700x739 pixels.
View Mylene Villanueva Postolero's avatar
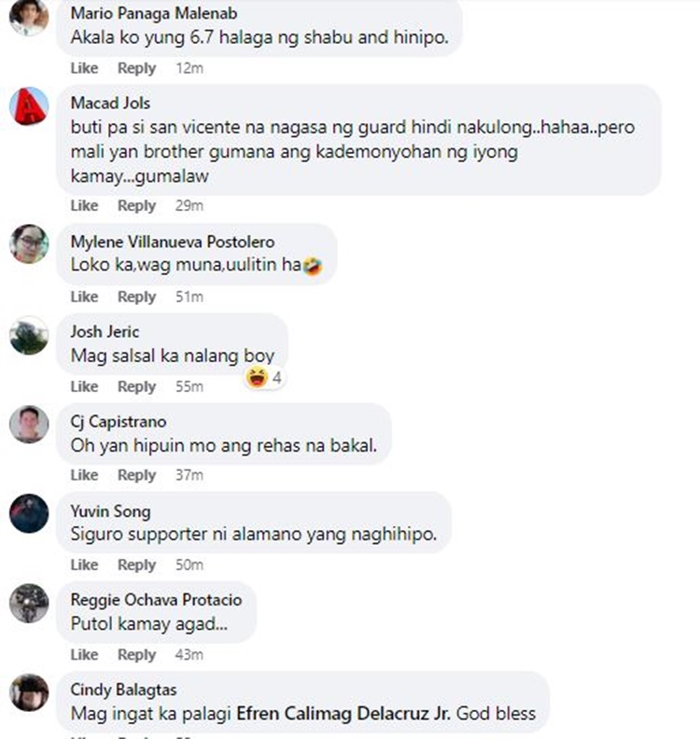29,244
